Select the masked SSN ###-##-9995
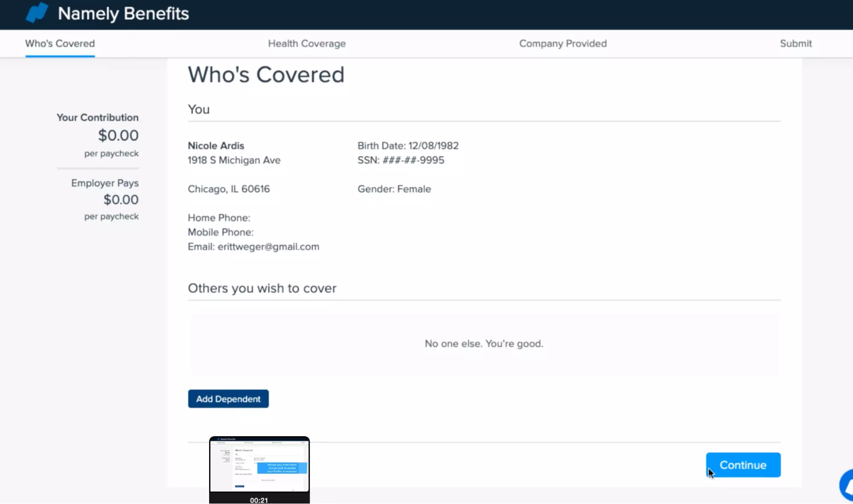Image resolution: width=853 pixels, height=504 pixels. pyautogui.click(x=401, y=160)
